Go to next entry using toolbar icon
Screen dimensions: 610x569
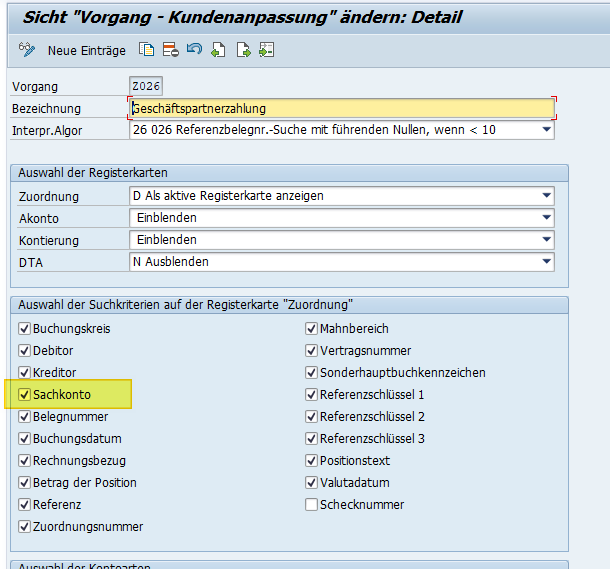coord(242,50)
